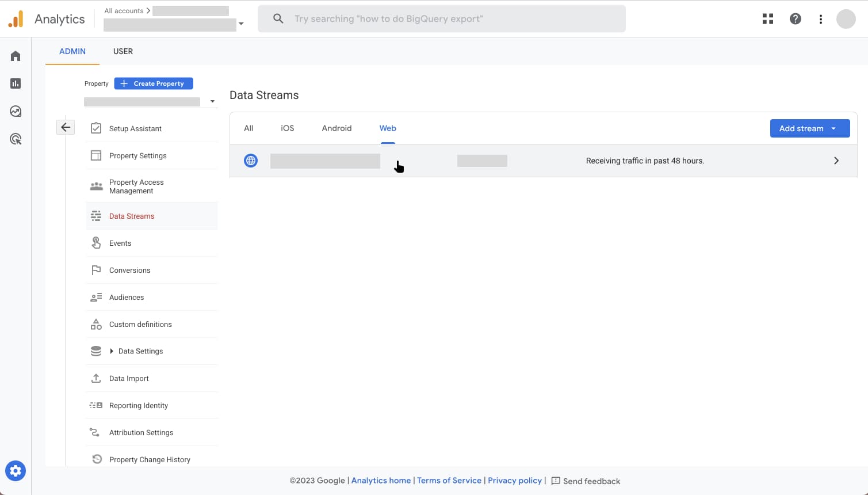868x495 pixels.
Task: Select the Android streams tab
Action: click(x=337, y=128)
